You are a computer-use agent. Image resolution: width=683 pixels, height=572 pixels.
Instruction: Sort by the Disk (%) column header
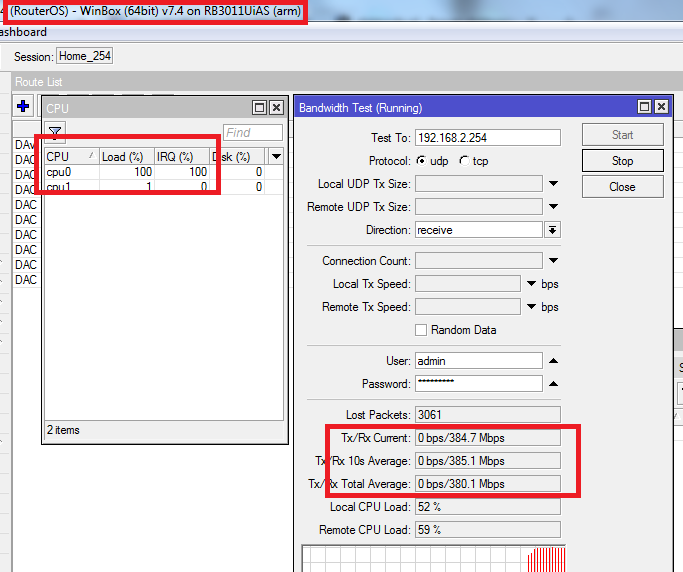(x=237, y=156)
